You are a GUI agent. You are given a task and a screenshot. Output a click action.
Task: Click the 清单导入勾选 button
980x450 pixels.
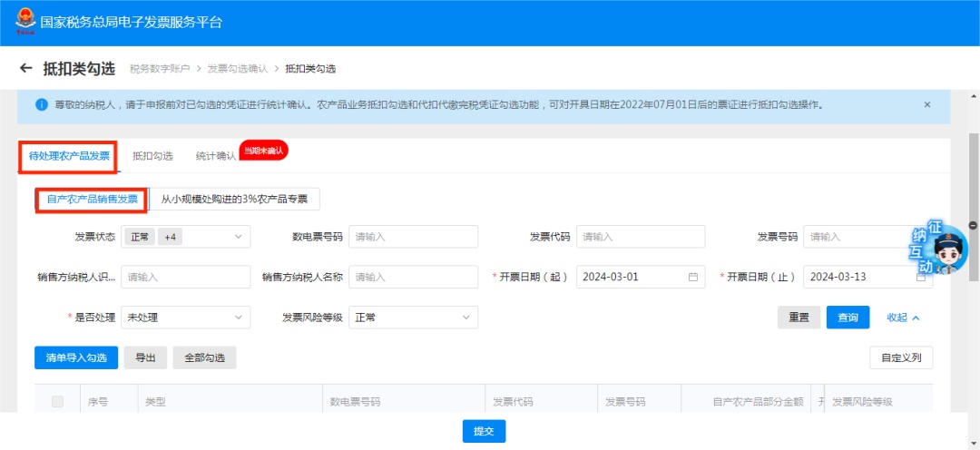pos(76,358)
